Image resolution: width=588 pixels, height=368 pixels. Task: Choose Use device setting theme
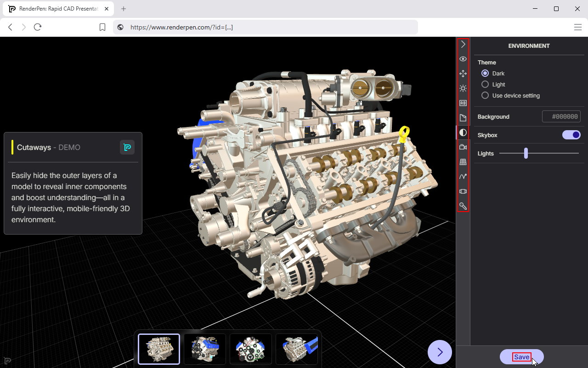click(485, 96)
